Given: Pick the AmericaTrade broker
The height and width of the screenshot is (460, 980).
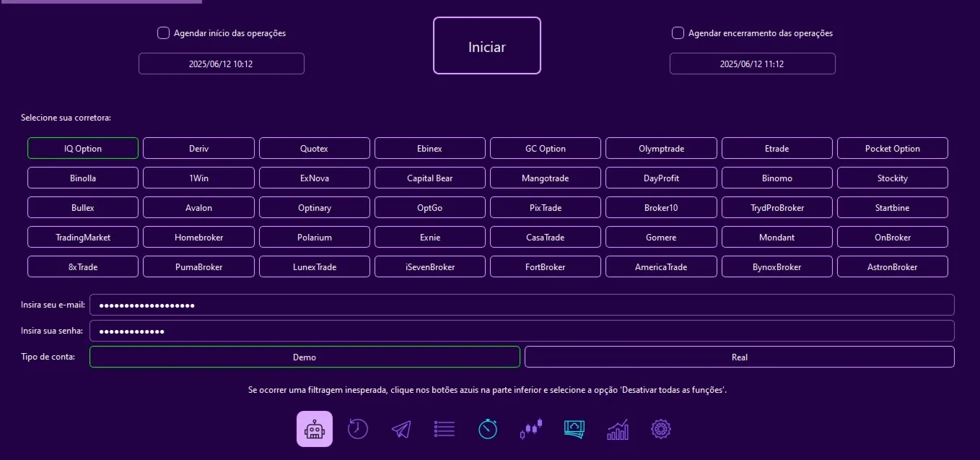Looking at the screenshot, I should click(661, 266).
